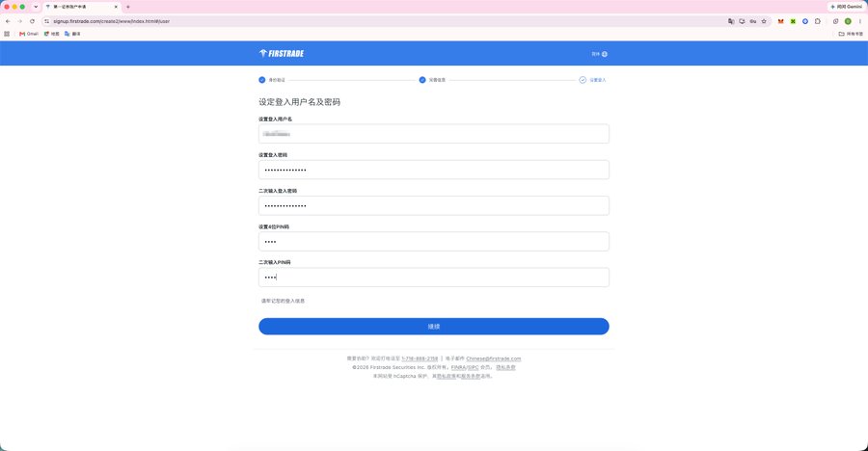Open the green Chrome profile avatar
This screenshot has width=868, height=451.
tap(848, 21)
